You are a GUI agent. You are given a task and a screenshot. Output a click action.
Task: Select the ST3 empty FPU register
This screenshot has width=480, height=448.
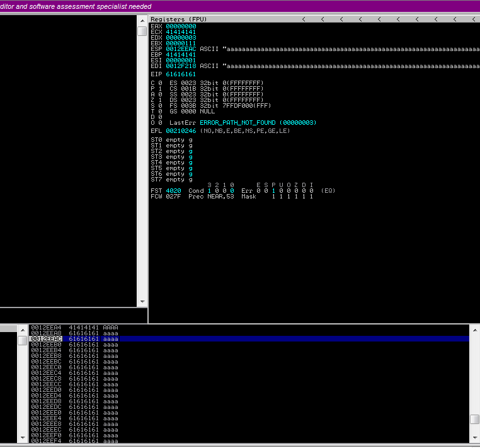coord(172,157)
